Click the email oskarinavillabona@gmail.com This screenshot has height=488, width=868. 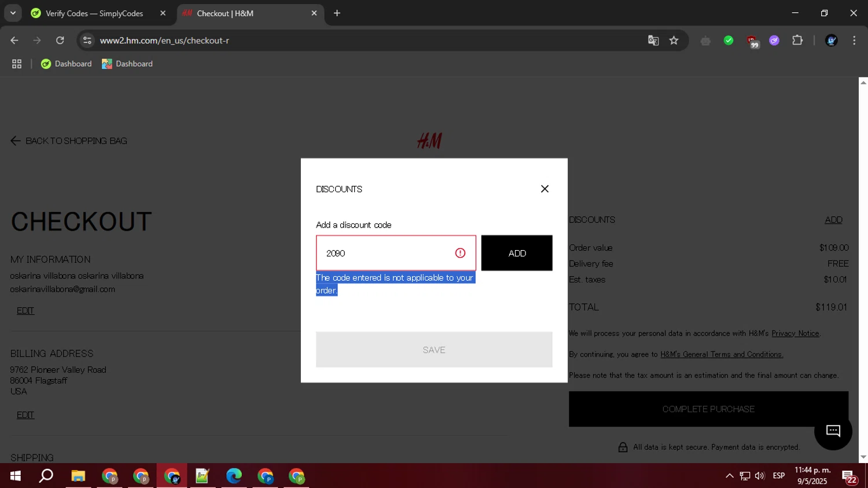[x=62, y=289]
